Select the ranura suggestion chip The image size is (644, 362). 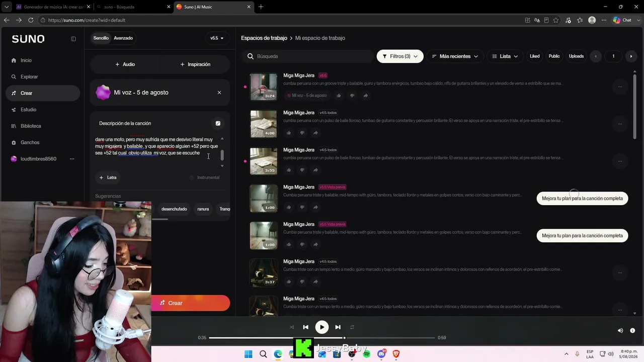point(203,209)
